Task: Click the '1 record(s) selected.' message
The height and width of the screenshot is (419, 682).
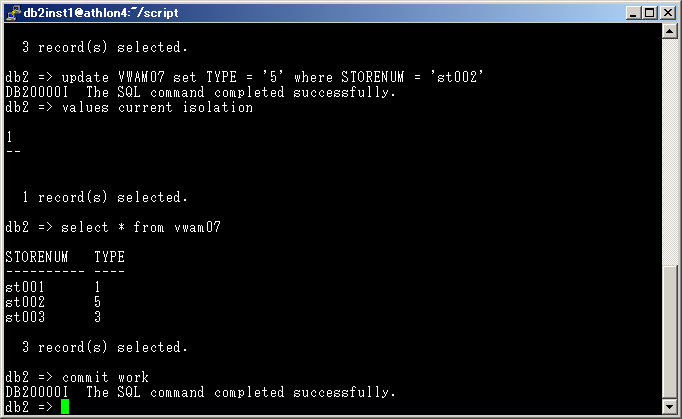Action: (104, 197)
